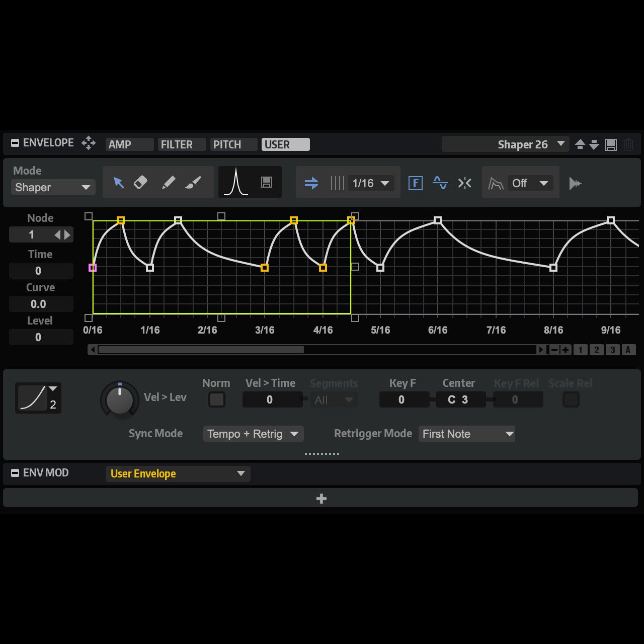Open the 1/16 grid value dropdown
Screen dimensions: 644x644
point(372,183)
